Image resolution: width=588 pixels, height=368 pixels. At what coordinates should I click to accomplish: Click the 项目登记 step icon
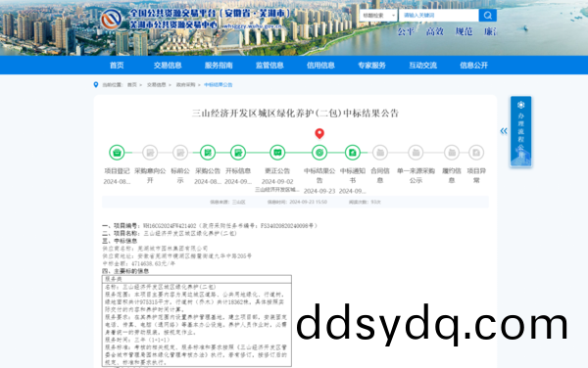(x=117, y=153)
